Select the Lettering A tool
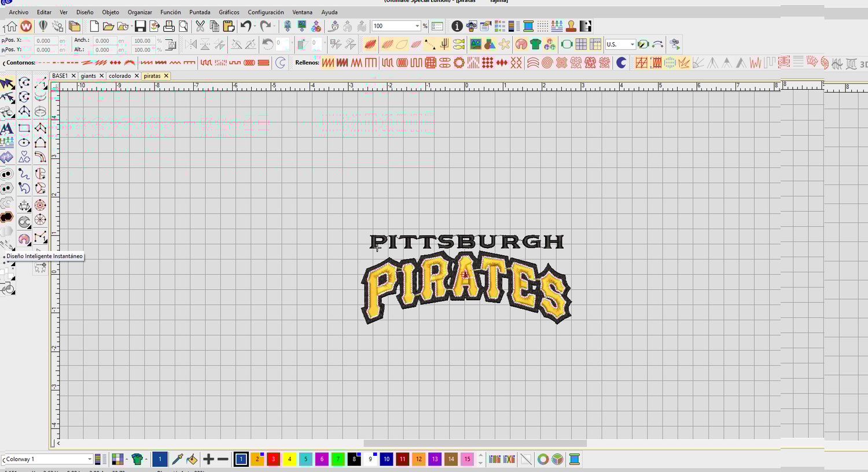This screenshot has width=868, height=472. point(7,128)
